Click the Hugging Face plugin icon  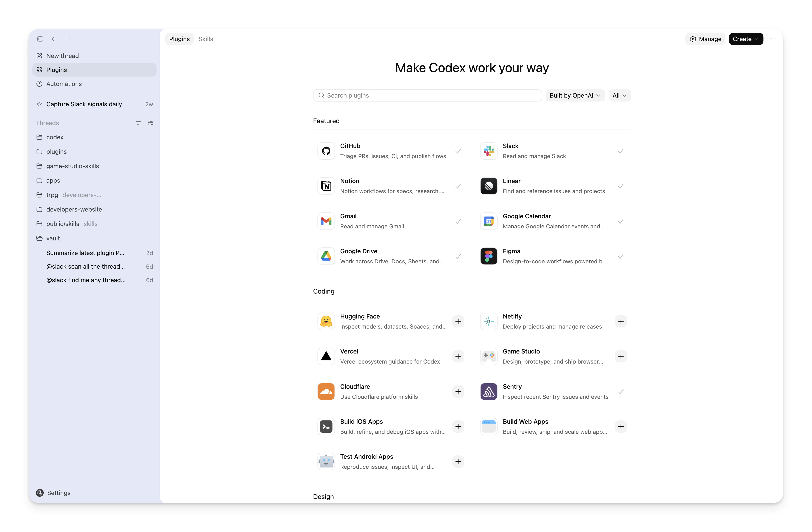click(326, 321)
